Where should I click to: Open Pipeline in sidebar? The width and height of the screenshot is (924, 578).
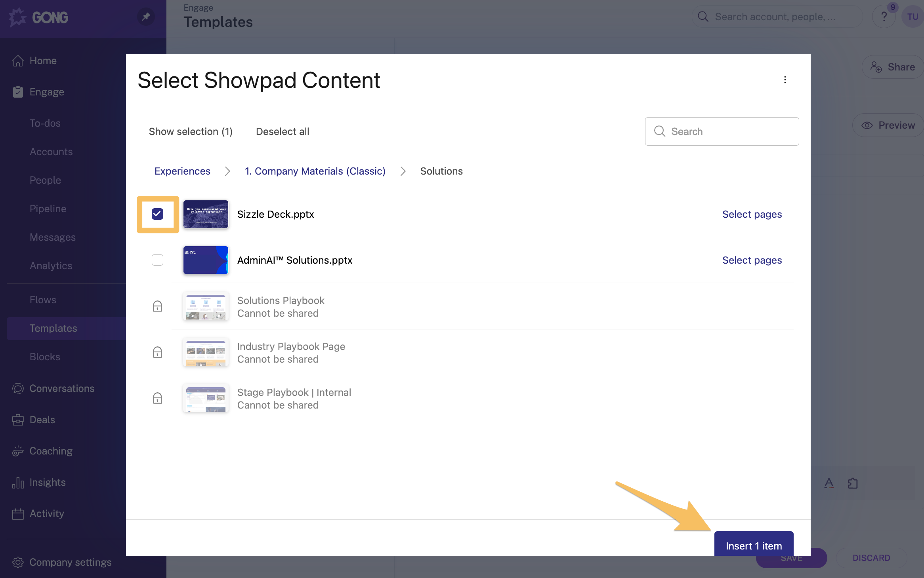pos(48,209)
